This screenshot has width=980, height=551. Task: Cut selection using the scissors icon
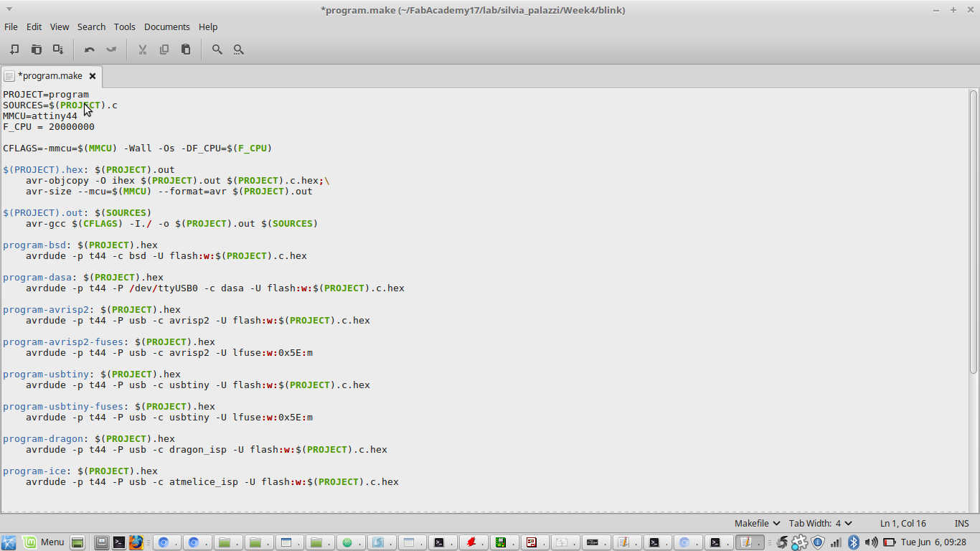click(143, 50)
